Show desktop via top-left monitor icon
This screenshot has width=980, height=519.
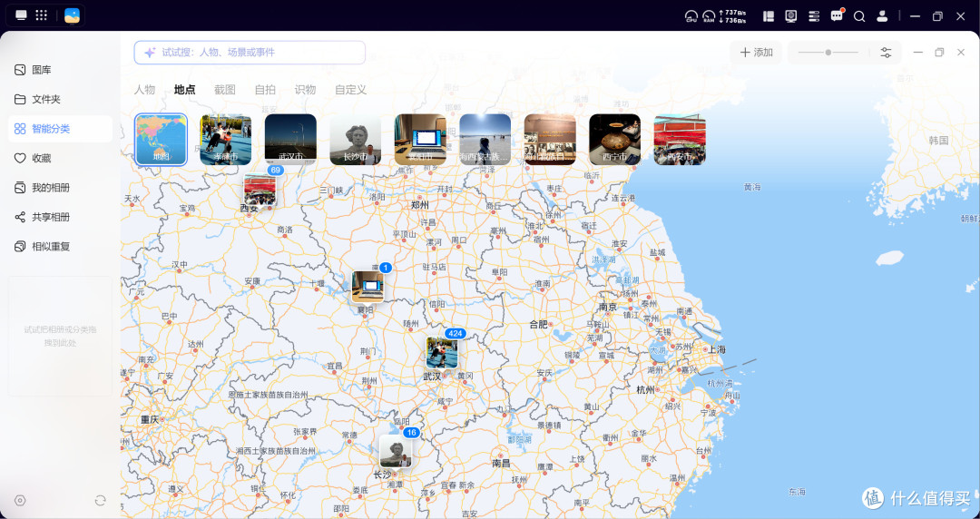click(21, 15)
